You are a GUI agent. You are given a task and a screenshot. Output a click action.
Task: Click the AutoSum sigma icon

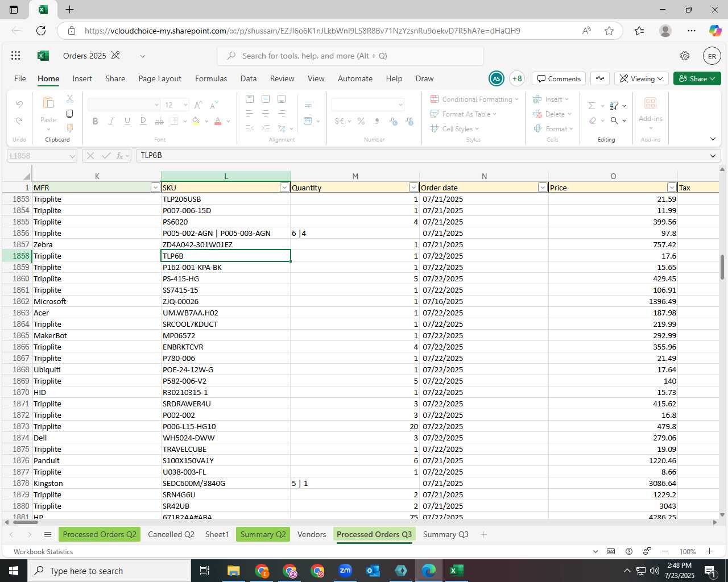[592, 106]
